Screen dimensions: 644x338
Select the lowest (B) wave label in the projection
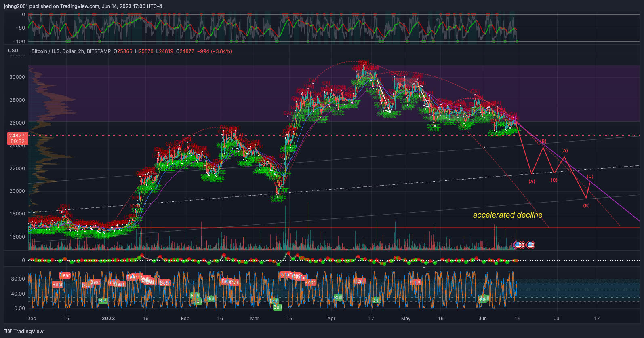[x=586, y=205]
